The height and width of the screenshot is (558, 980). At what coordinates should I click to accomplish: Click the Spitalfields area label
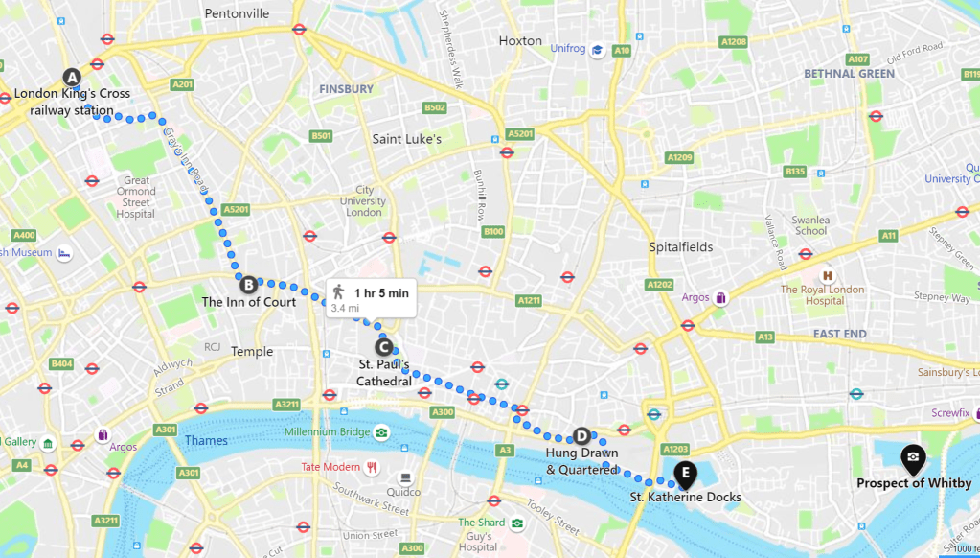pyautogui.click(x=680, y=247)
